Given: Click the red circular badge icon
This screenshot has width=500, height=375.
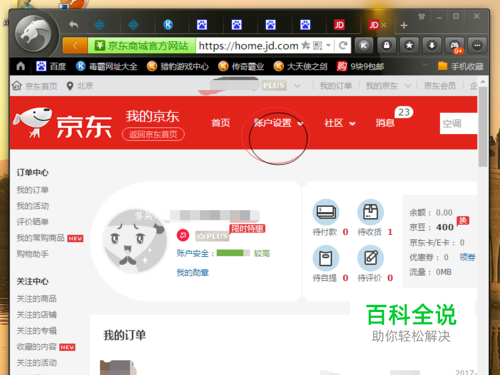Looking at the screenshot, I should click(x=183, y=235).
